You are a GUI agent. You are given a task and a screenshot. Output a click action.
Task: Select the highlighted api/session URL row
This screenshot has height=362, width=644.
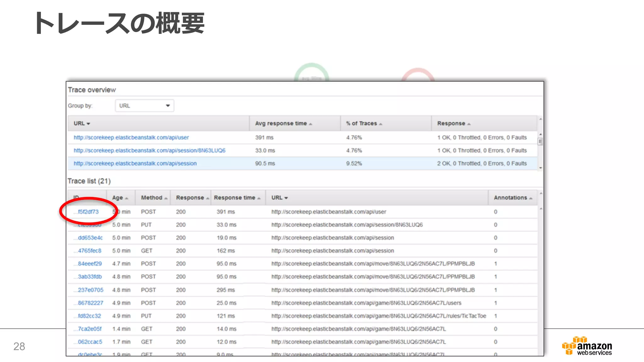click(x=135, y=163)
